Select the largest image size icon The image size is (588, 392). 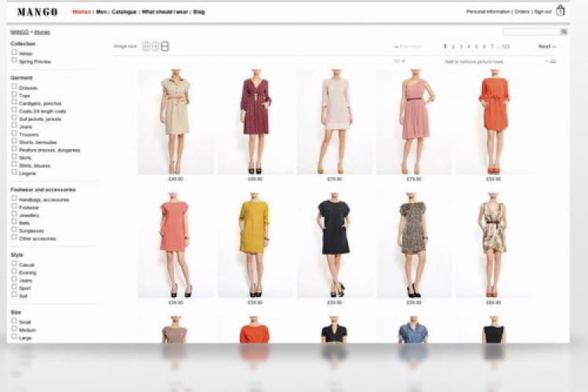165,46
